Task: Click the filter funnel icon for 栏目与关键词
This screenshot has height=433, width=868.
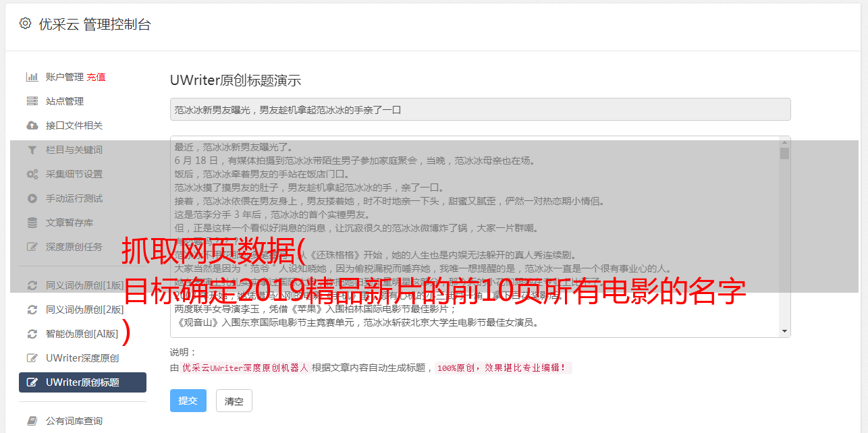Action: point(32,150)
